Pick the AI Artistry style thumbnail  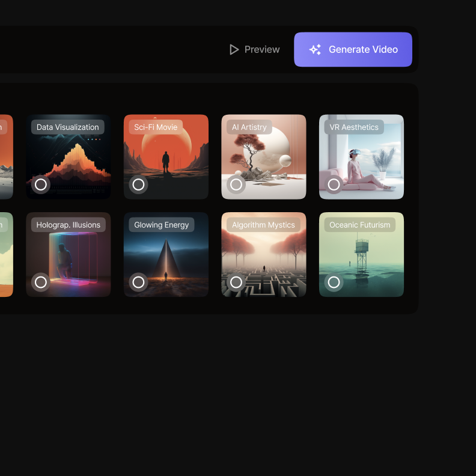point(264,157)
